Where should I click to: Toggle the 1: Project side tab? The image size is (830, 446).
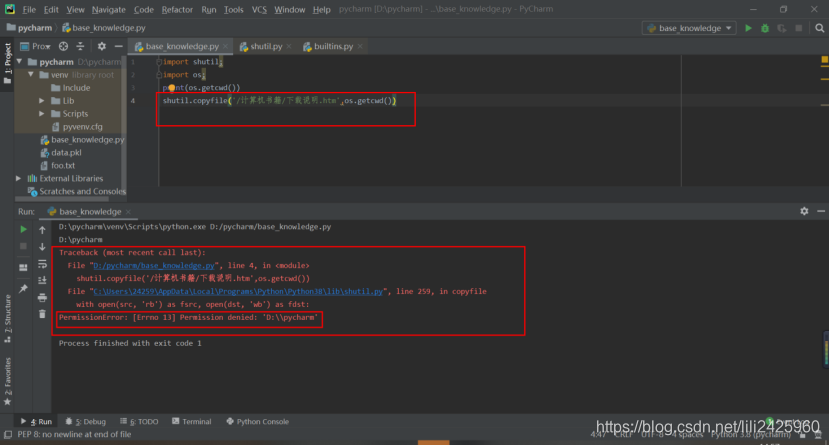7,62
